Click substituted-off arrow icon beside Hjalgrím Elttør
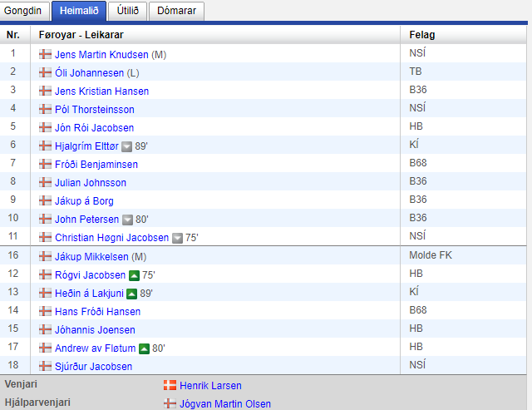532x410 pixels. click(x=127, y=146)
